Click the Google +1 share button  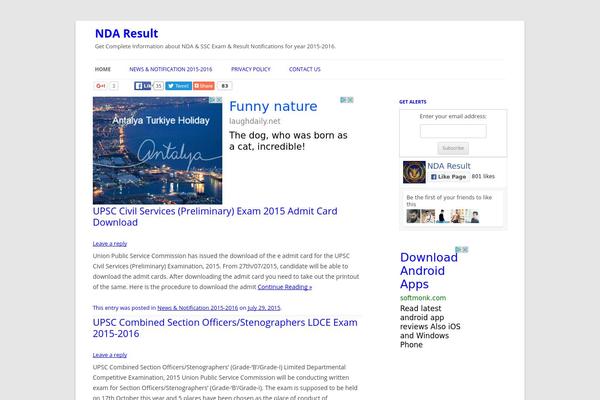101,86
